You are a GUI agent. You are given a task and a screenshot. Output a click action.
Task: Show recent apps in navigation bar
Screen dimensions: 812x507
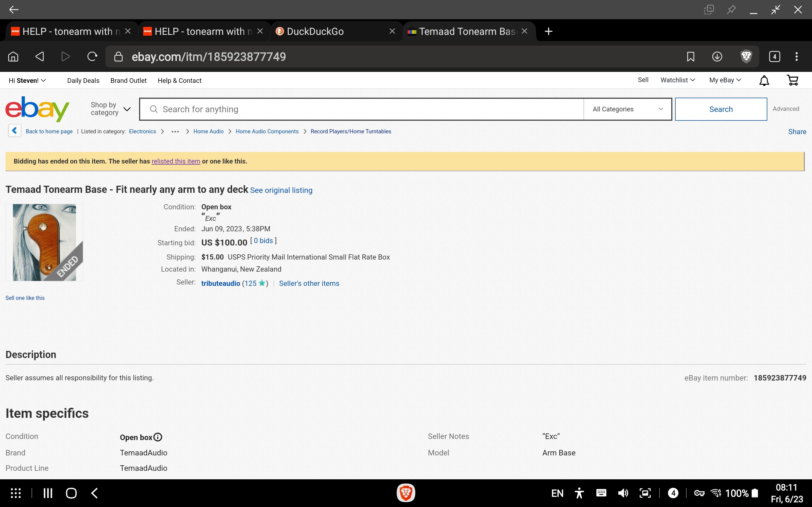pos(48,493)
